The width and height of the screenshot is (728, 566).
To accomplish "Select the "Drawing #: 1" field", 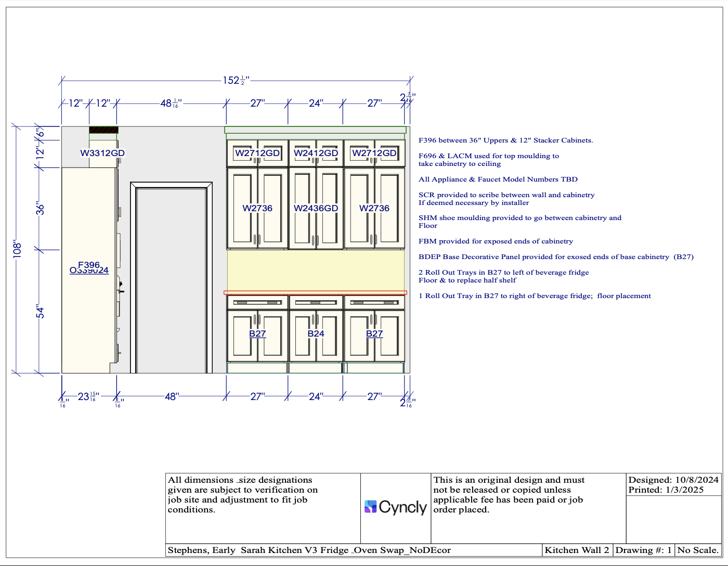I will pos(643,550).
